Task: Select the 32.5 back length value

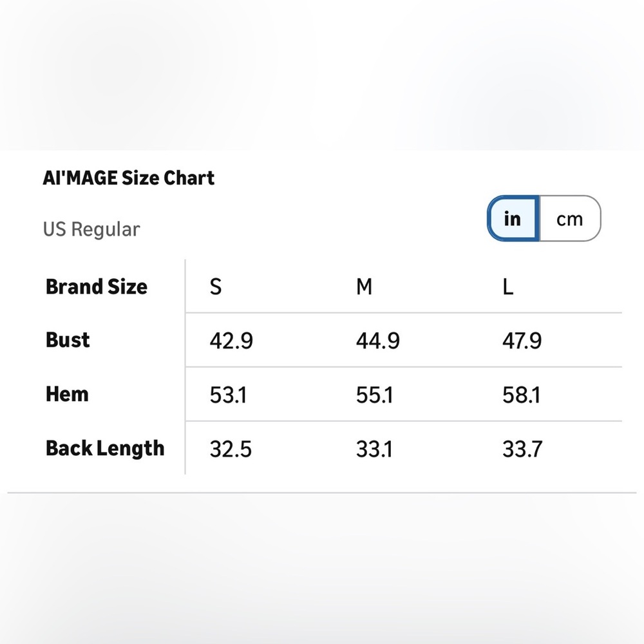Action: click(231, 449)
